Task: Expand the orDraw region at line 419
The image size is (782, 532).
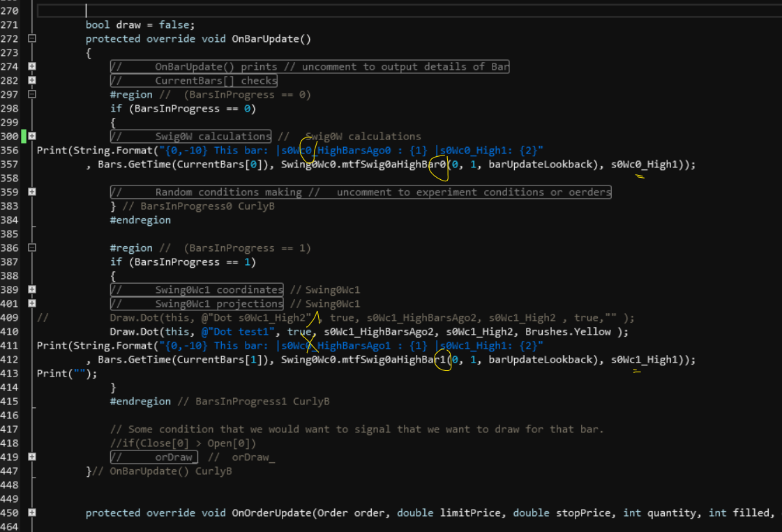Action: pos(32,457)
